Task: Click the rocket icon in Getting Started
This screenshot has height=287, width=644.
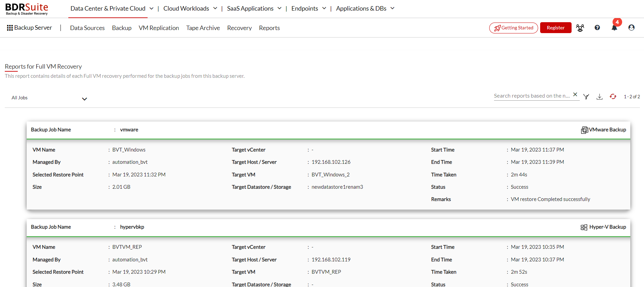Action: pos(497,28)
